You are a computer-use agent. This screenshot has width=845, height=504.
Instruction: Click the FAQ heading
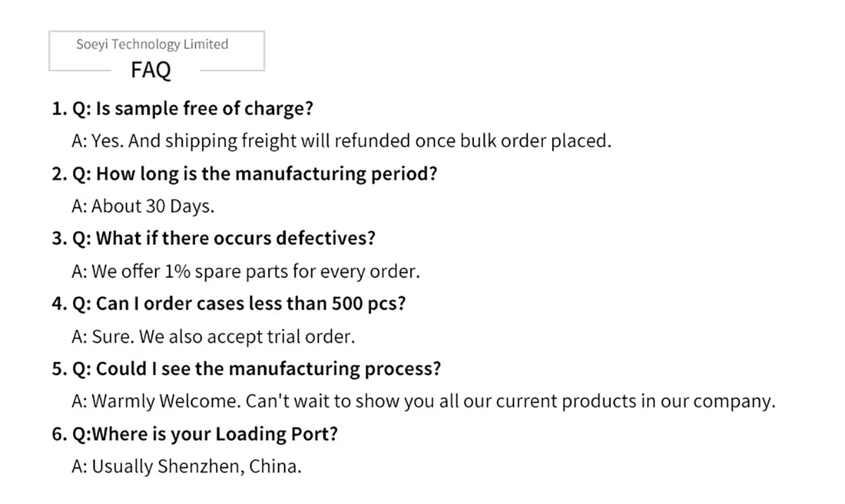pos(151,70)
